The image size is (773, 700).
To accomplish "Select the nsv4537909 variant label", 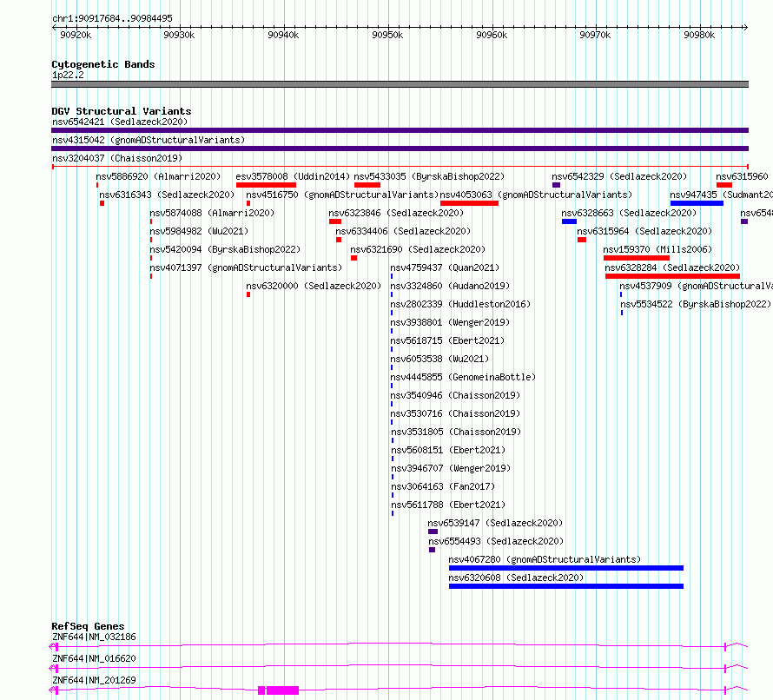I will 696,286.
